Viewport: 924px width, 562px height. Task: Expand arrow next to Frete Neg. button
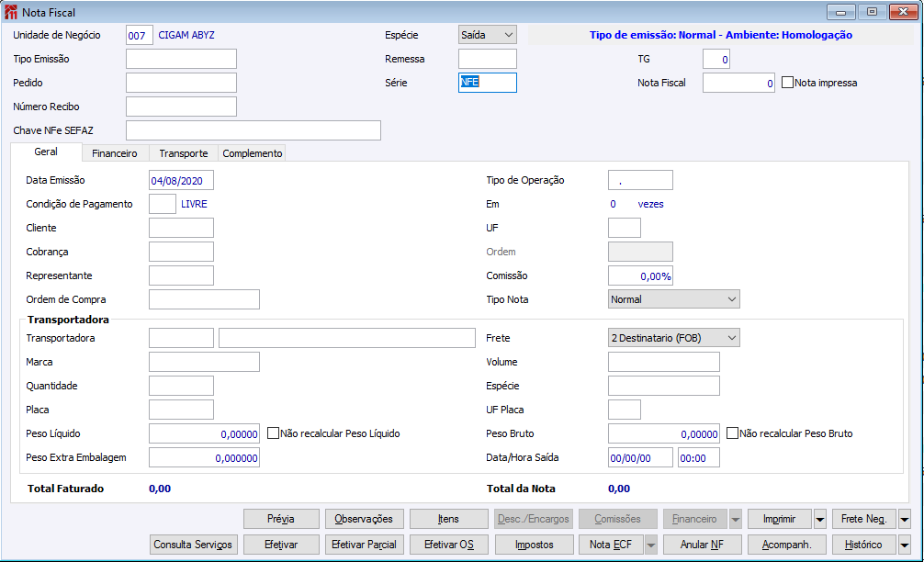coord(905,519)
